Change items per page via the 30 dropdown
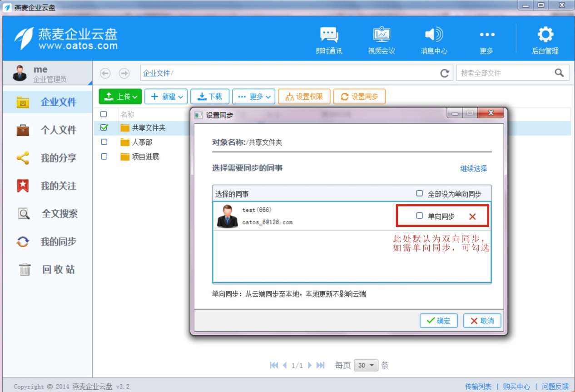This screenshot has width=575, height=392. 366,365
